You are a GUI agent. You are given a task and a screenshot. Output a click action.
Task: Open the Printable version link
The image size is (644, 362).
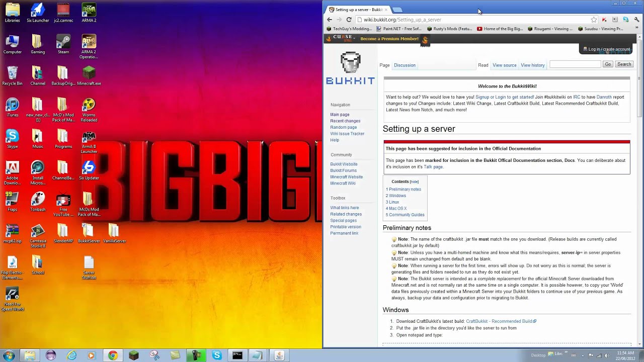[x=346, y=227]
